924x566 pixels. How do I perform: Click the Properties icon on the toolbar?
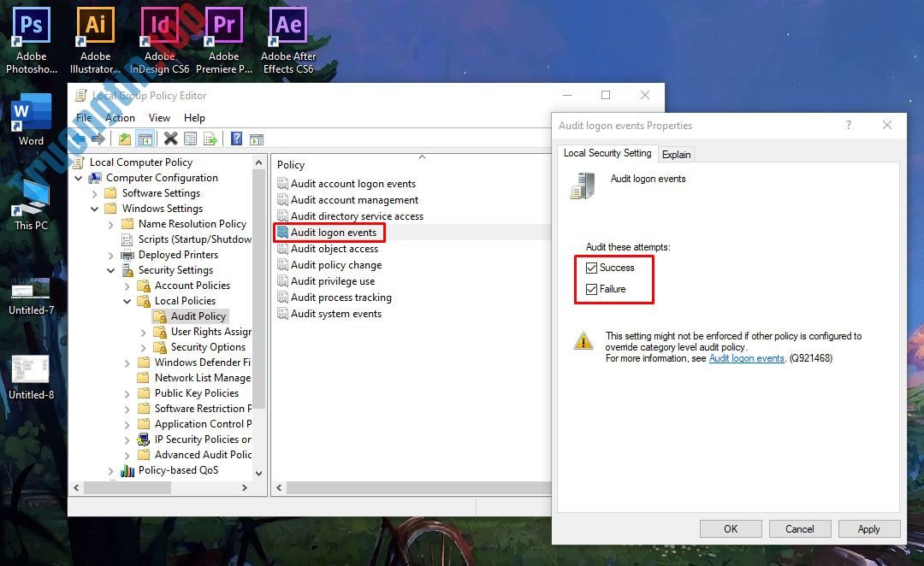click(x=190, y=138)
